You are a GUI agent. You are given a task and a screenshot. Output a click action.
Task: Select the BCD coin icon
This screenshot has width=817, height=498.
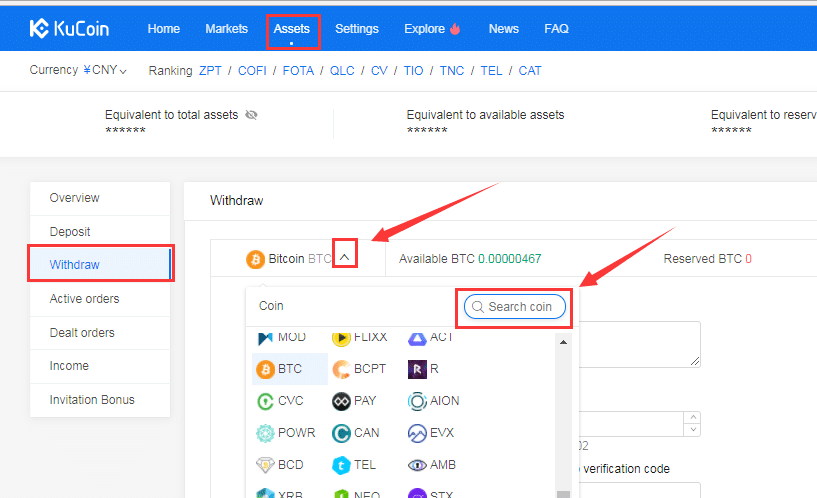(265, 465)
